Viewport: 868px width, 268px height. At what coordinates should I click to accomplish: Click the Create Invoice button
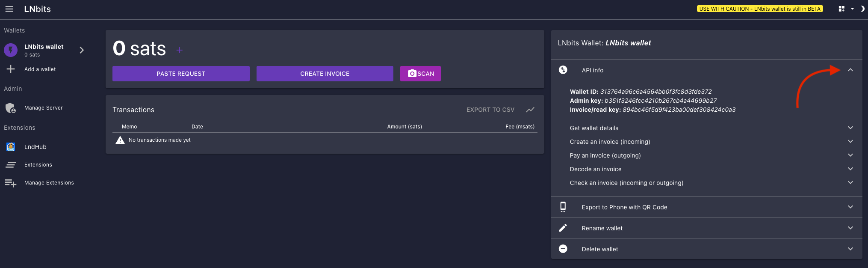pyautogui.click(x=325, y=74)
